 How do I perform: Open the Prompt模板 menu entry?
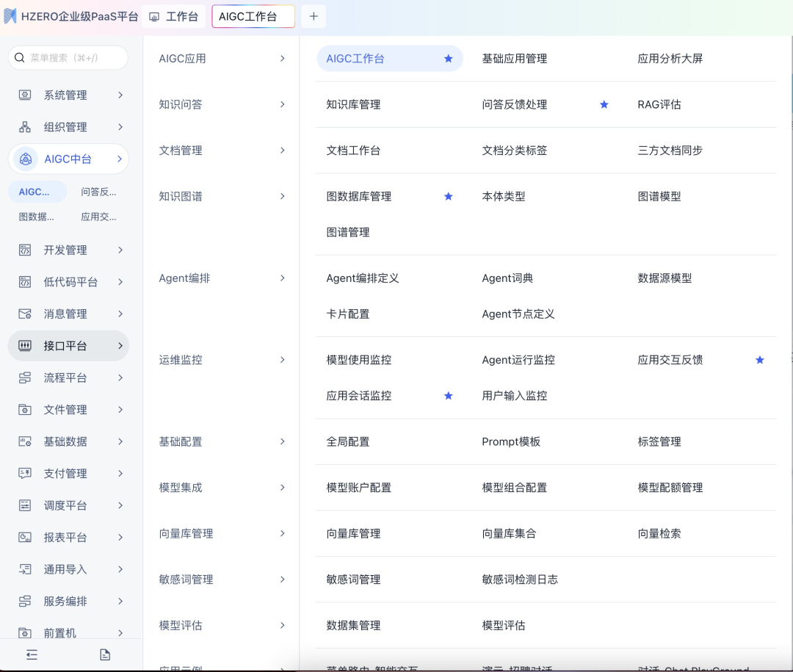pos(511,442)
